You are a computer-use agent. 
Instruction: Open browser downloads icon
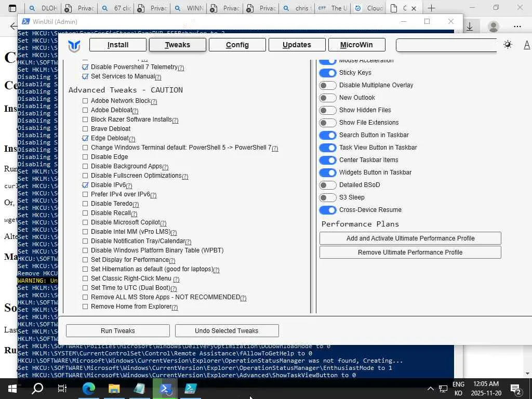pyautogui.click(x=470, y=26)
